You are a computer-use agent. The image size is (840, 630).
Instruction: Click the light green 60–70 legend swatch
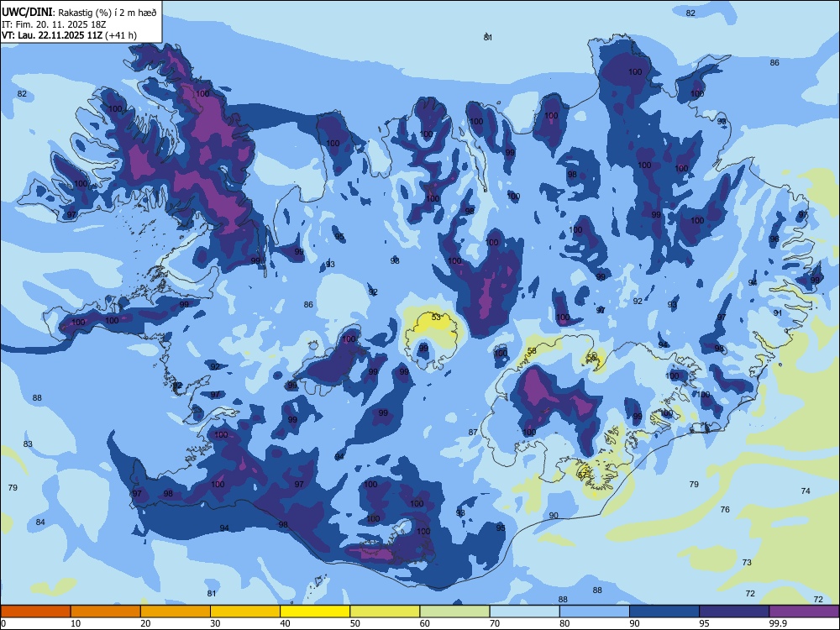coord(454,612)
